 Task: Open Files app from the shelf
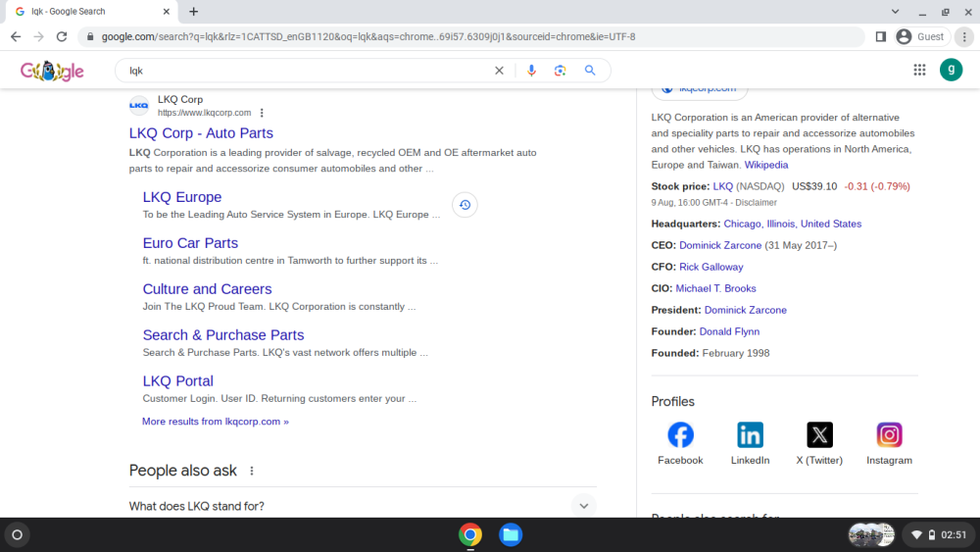point(511,535)
